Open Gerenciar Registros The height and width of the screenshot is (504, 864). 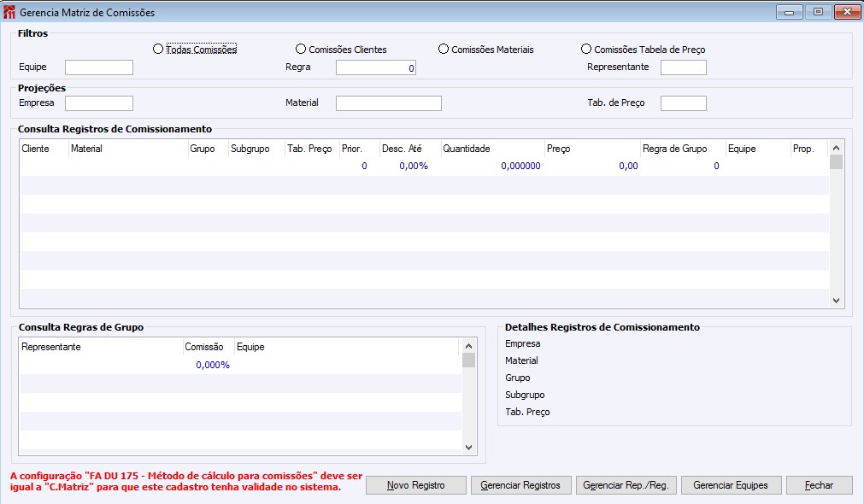point(520,485)
